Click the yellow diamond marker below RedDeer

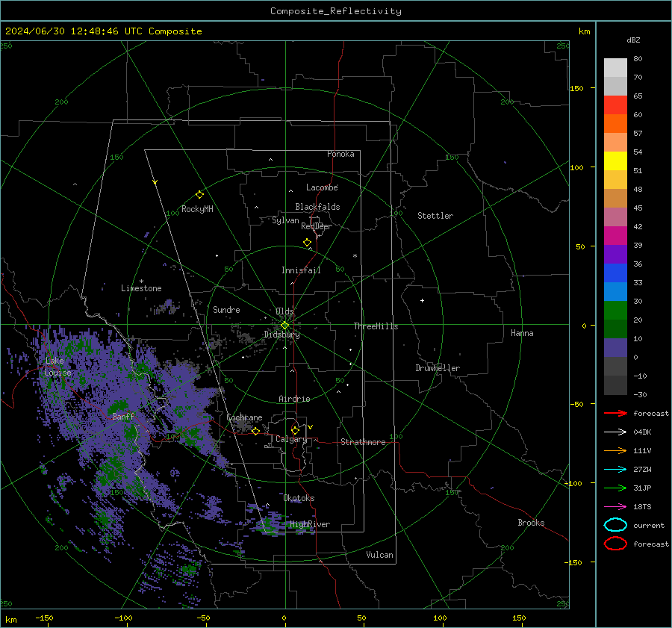307,243
